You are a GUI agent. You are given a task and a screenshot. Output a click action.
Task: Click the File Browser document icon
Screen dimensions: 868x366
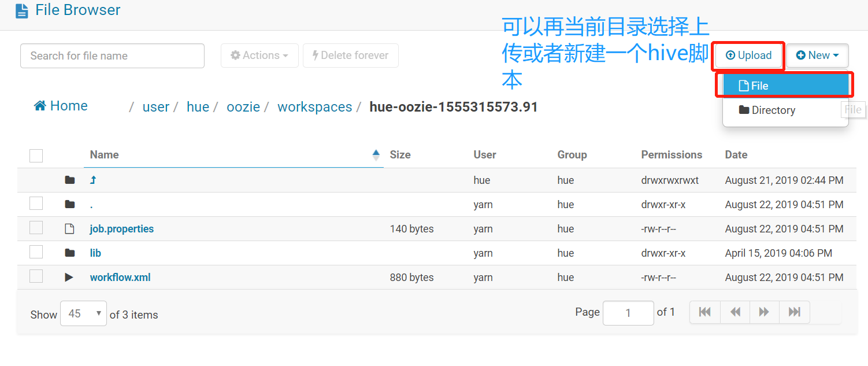pos(21,11)
